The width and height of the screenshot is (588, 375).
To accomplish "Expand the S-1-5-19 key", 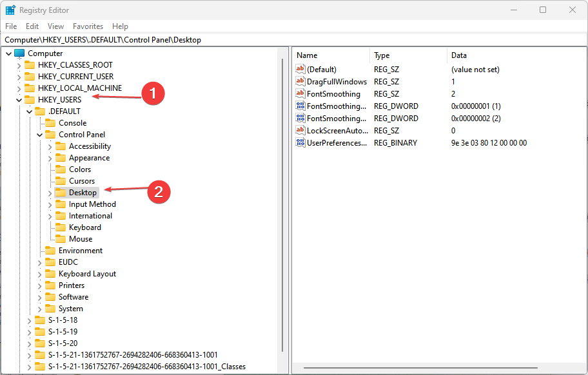I will click(29, 333).
